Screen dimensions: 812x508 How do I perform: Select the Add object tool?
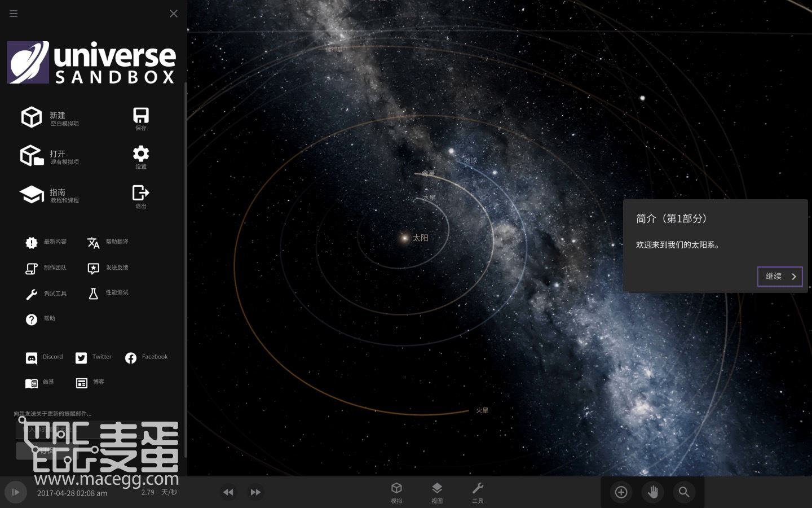[x=621, y=492]
